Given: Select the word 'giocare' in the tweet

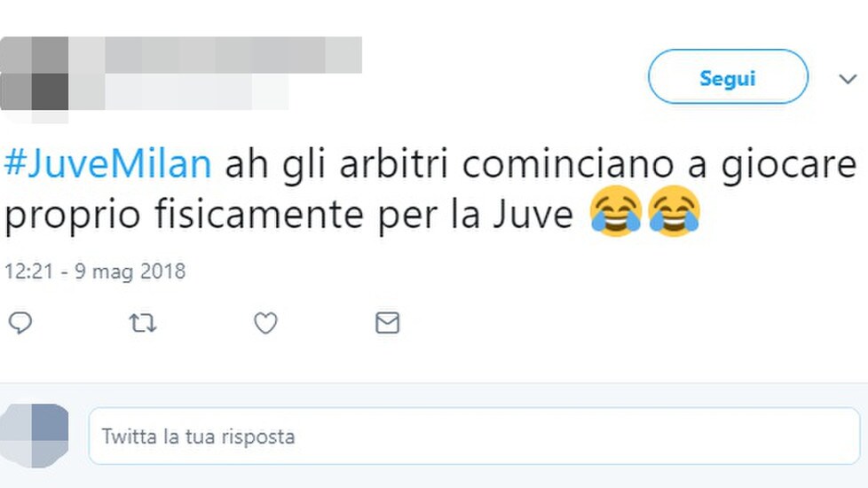Looking at the screenshot, I should [789, 165].
